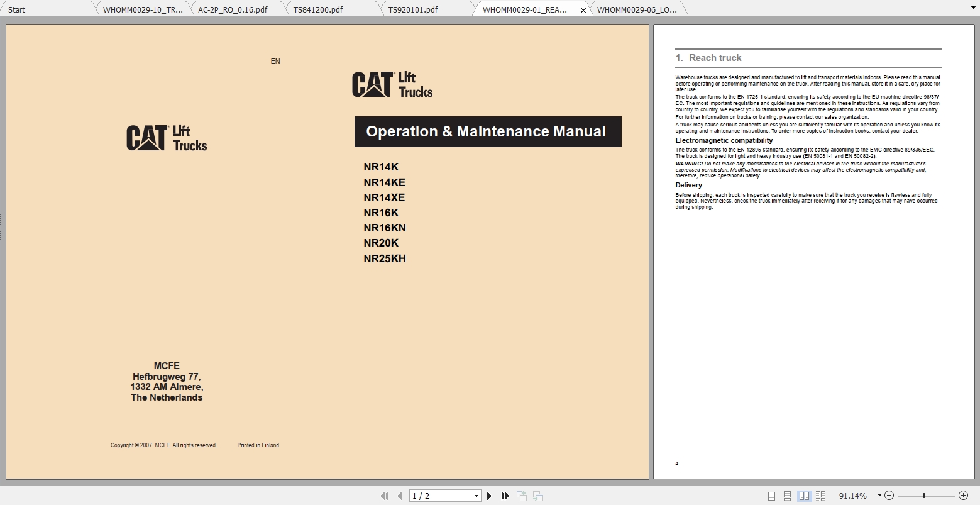
Task: Click the previous page arrow
Action: 399,496
